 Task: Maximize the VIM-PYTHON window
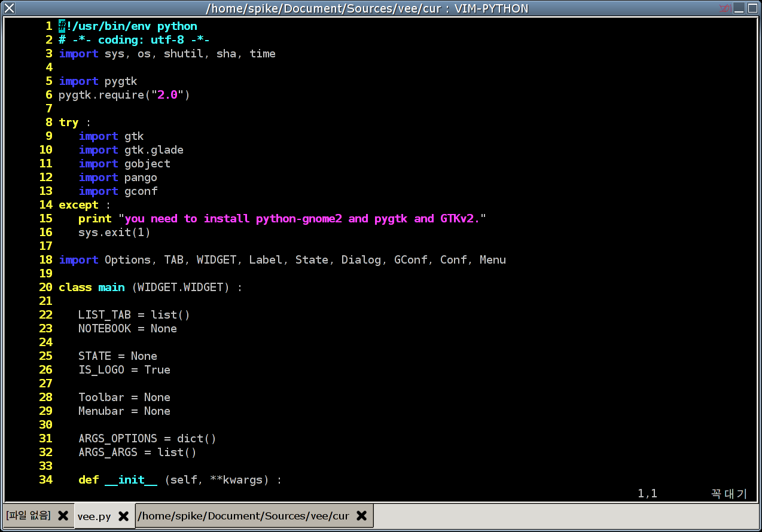point(752,8)
